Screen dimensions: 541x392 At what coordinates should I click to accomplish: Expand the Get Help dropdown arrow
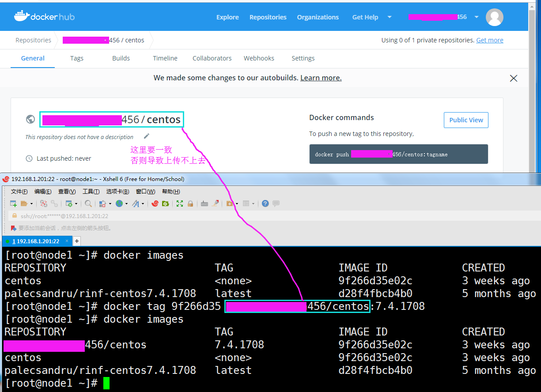point(390,17)
